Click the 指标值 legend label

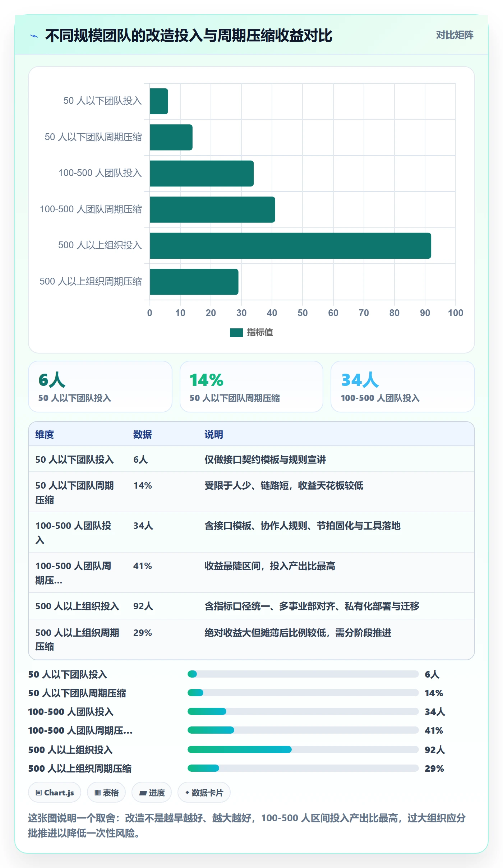pos(260,333)
